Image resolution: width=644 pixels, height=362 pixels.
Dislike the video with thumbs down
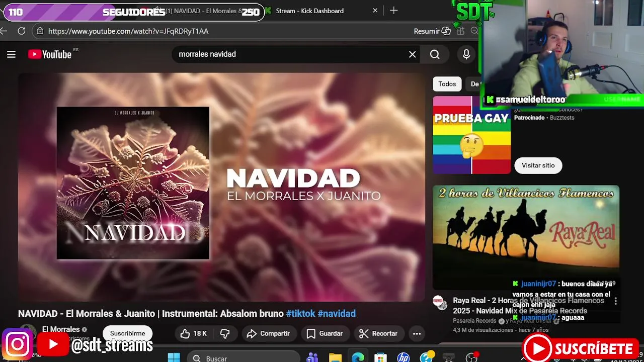225,333
